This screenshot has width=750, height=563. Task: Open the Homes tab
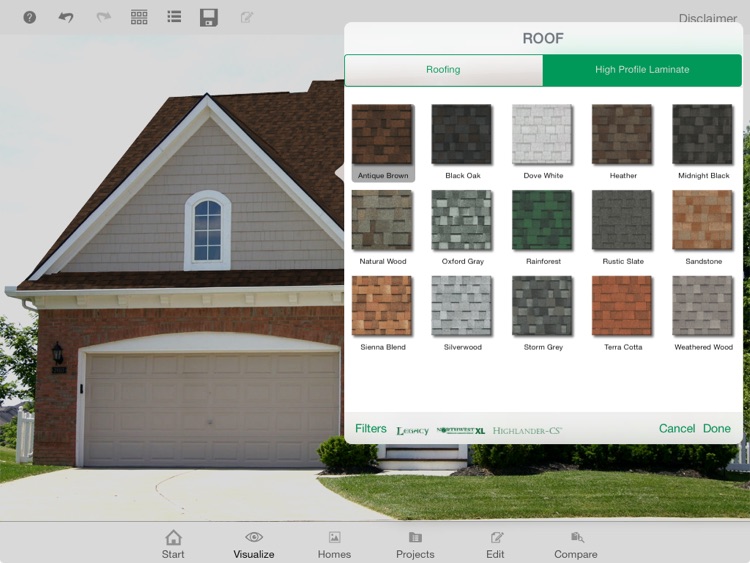334,544
